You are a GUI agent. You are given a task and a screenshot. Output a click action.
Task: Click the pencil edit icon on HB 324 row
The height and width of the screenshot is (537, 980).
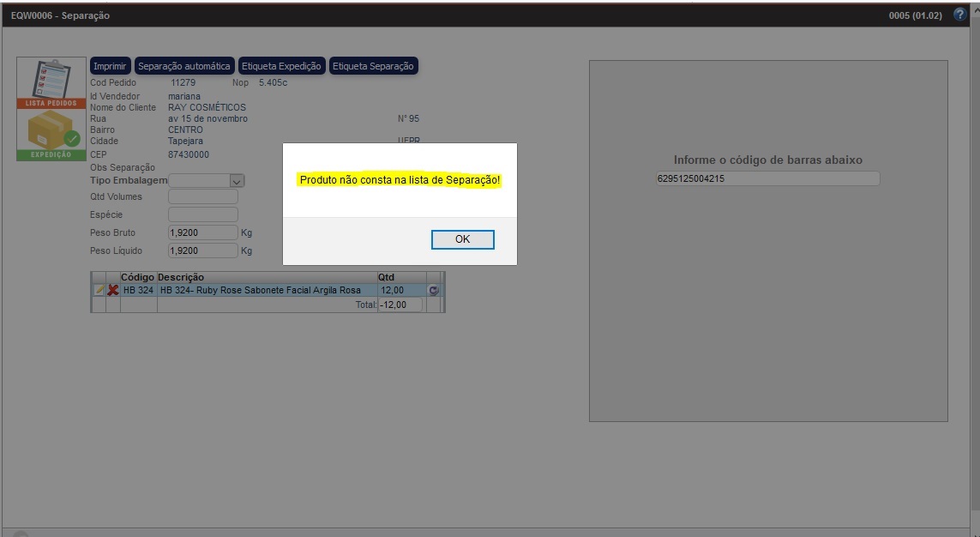(99, 291)
